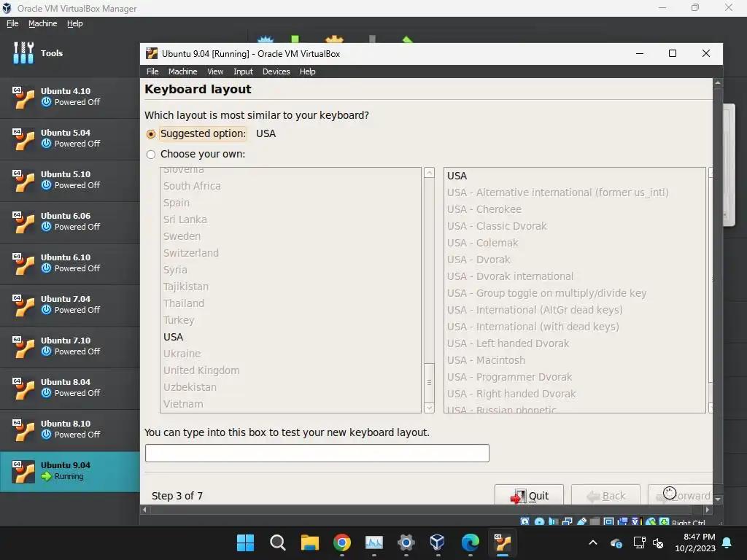Open Windows Search from the taskbar

(277, 542)
